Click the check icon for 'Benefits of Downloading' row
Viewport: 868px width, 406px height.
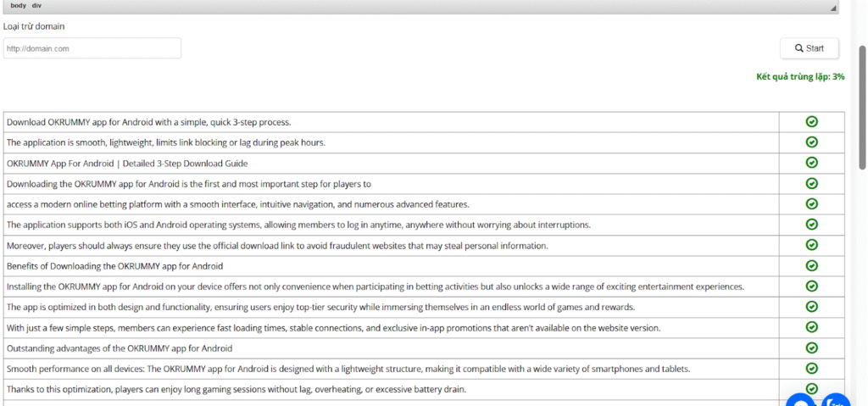tap(811, 265)
